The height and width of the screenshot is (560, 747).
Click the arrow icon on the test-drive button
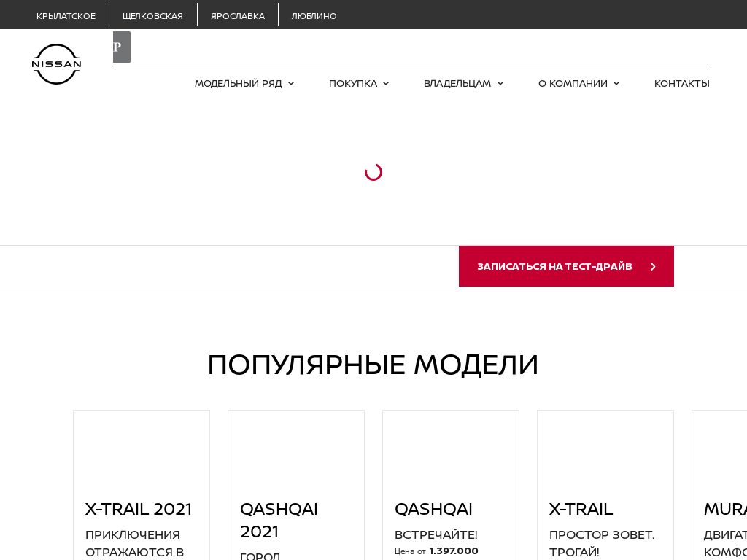pyautogui.click(x=653, y=266)
